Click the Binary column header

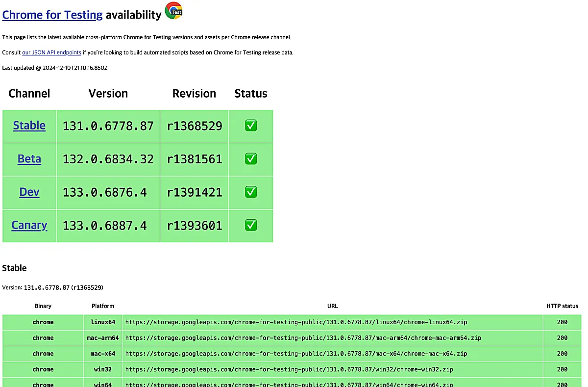click(43, 306)
